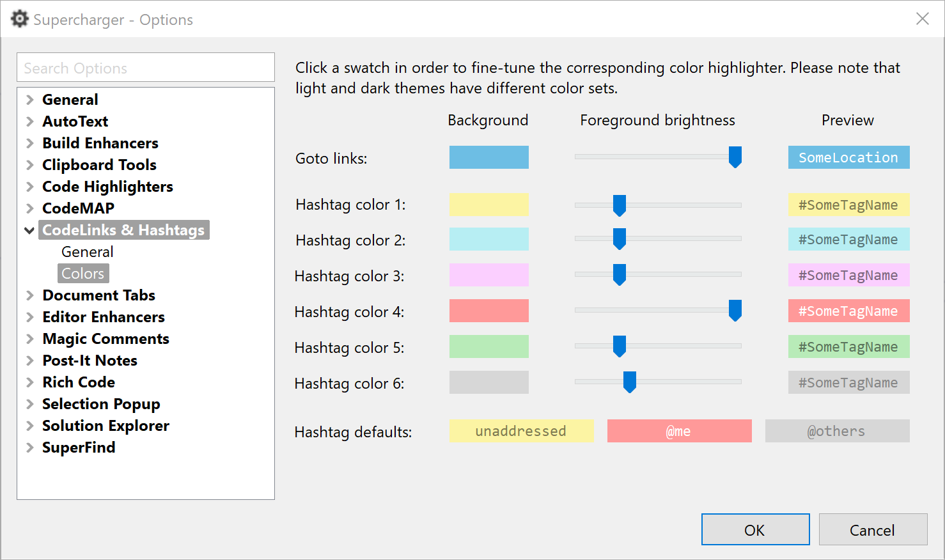The width and height of the screenshot is (945, 560).
Task: Select the Colors subpage
Action: (x=83, y=274)
